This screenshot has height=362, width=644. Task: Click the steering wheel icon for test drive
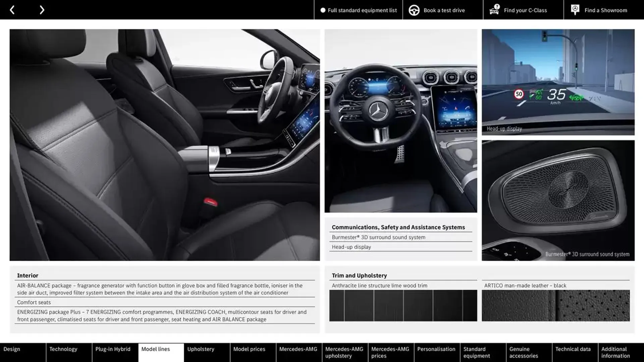coord(413,9)
